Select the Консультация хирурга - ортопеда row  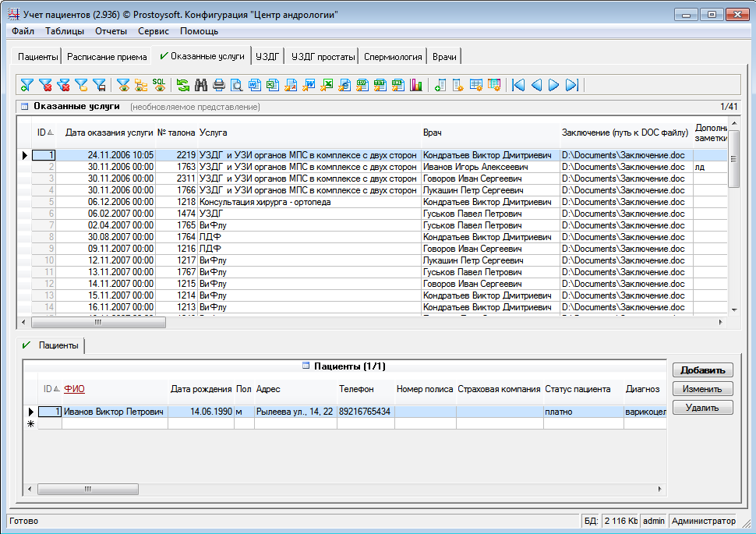[265, 202]
